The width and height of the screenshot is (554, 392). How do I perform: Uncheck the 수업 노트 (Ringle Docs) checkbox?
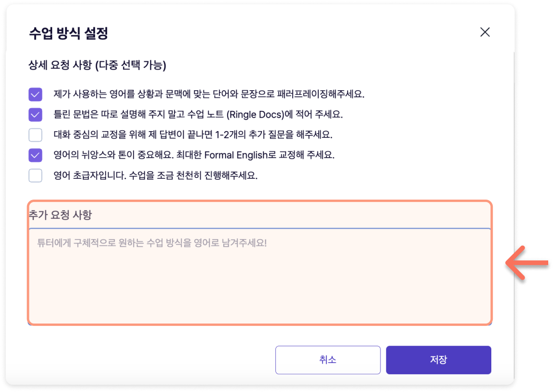coord(35,115)
